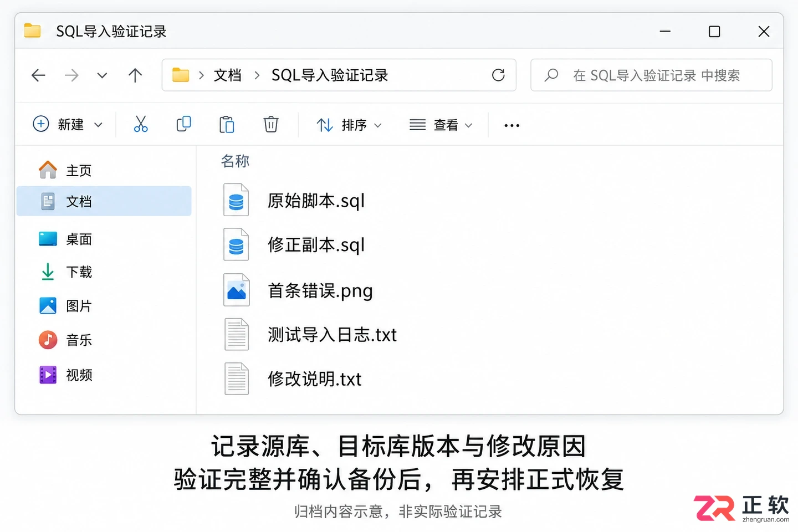This screenshot has height=532, width=798.
Task: Click the database icon of 原始脚本.sql
Action: [x=236, y=200]
